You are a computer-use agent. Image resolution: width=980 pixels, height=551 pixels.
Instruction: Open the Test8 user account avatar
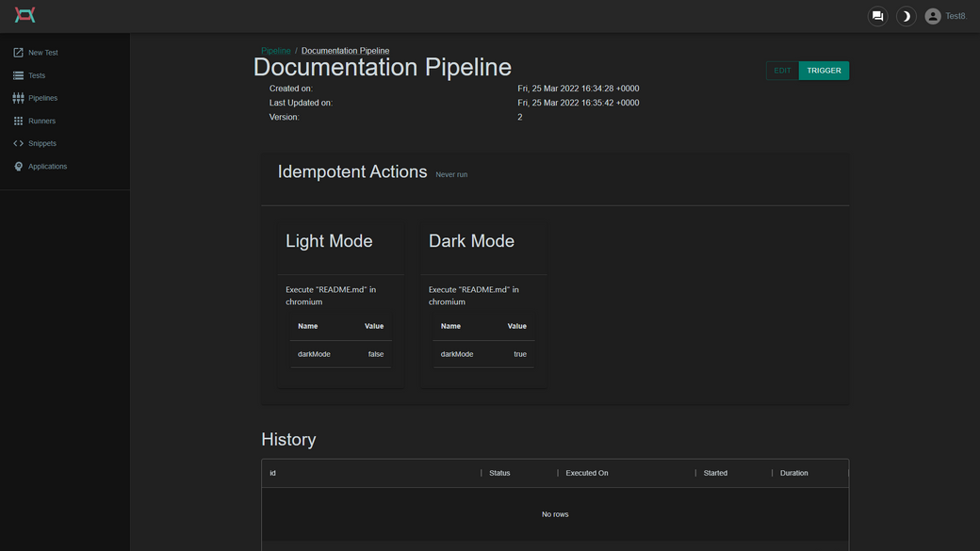[x=933, y=16]
